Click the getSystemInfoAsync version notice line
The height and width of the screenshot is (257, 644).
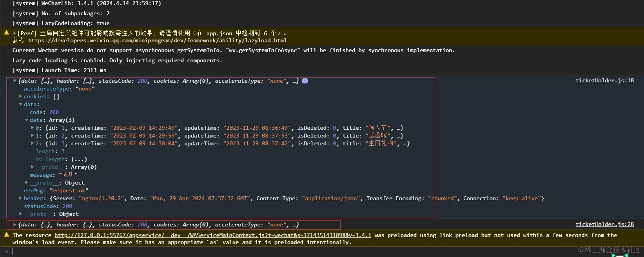tap(234, 50)
